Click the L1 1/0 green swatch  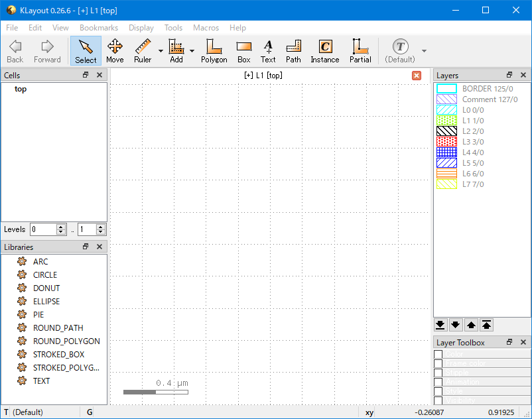pos(446,121)
